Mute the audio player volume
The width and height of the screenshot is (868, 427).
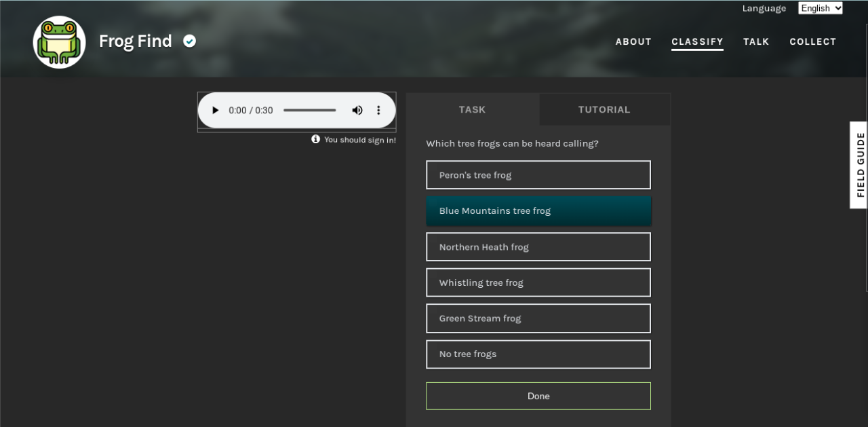point(357,110)
